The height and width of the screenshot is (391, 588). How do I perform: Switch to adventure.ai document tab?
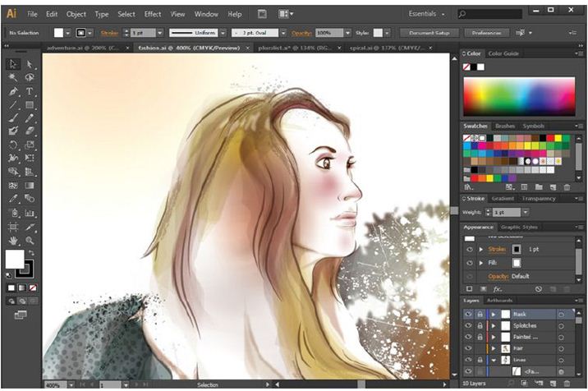(x=82, y=48)
